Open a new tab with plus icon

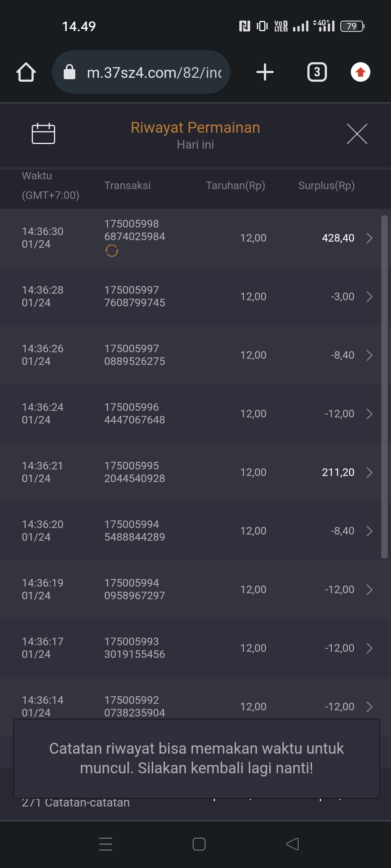point(265,72)
